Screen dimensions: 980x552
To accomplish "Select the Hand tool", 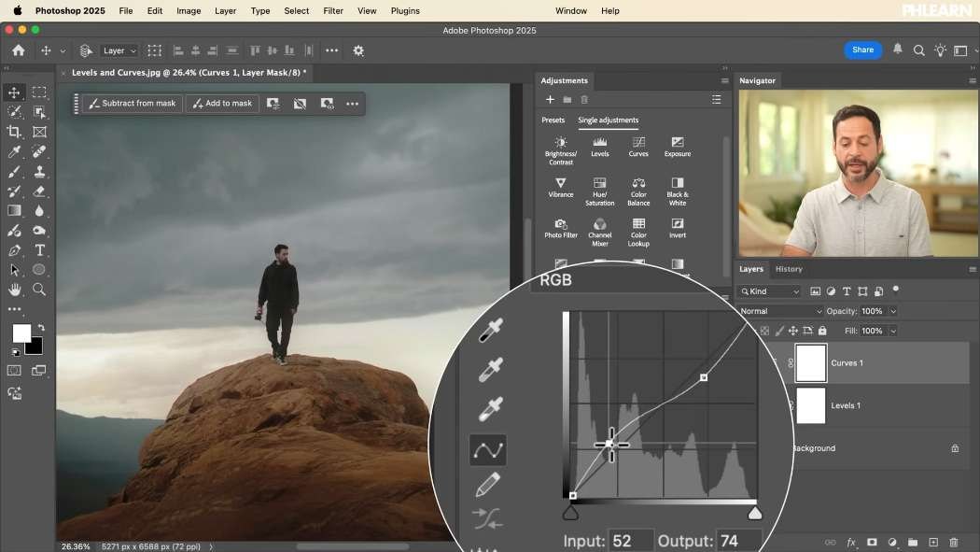I will coord(14,290).
